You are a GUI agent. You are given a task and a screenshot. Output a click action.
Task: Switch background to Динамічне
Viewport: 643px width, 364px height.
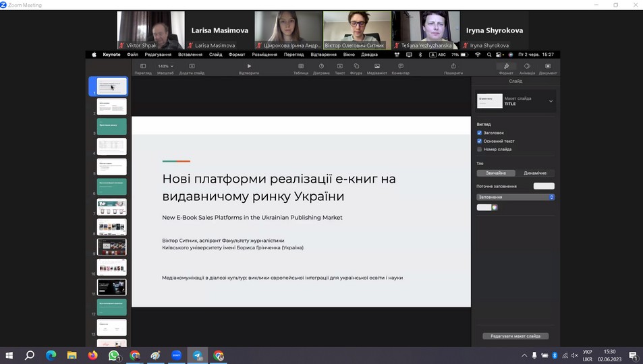tap(535, 173)
